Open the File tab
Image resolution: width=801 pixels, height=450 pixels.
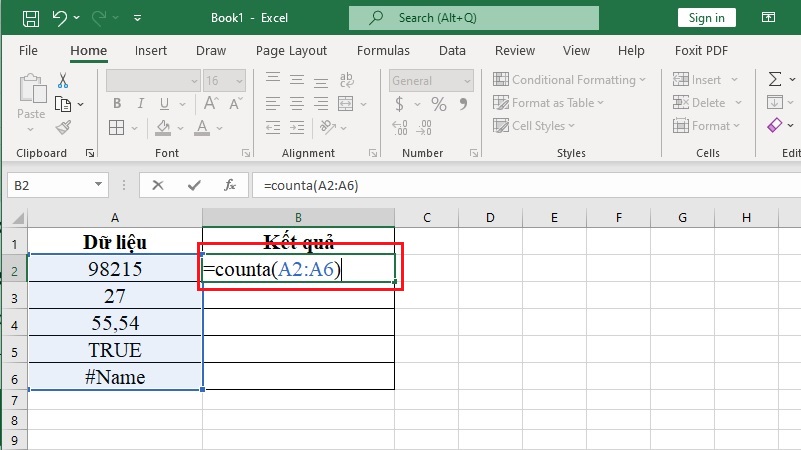click(28, 51)
